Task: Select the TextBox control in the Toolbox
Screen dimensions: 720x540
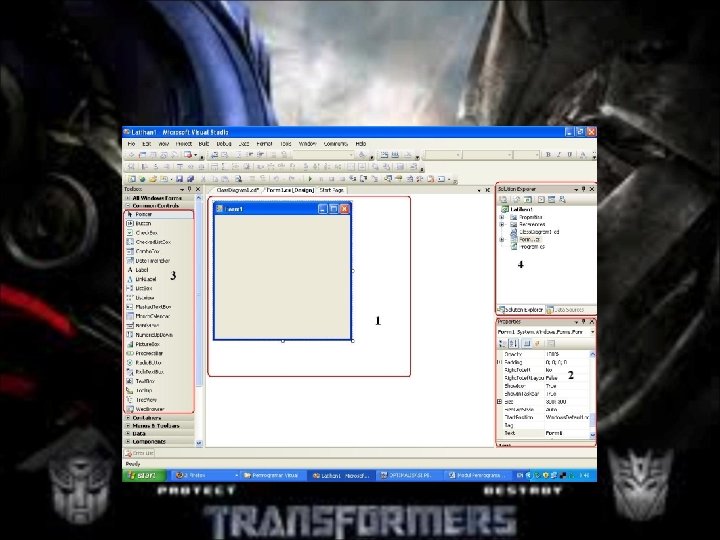Action: click(159, 381)
